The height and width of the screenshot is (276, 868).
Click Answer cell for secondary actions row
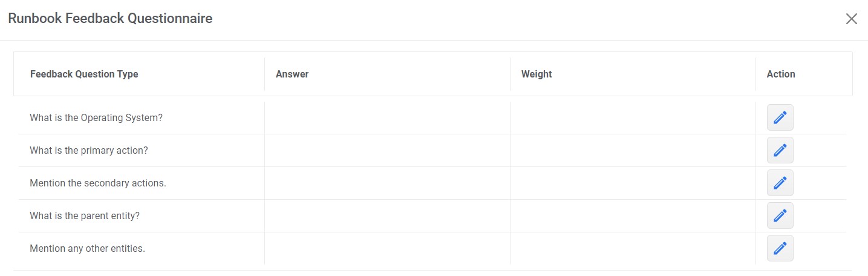click(x=387, y=183)
